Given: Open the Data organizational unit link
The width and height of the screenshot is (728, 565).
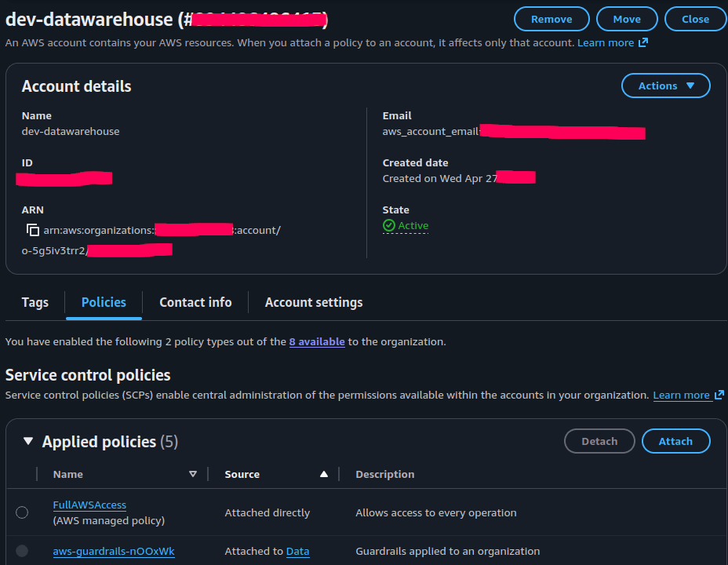Looking at the screenshot, I should (297, 551).
